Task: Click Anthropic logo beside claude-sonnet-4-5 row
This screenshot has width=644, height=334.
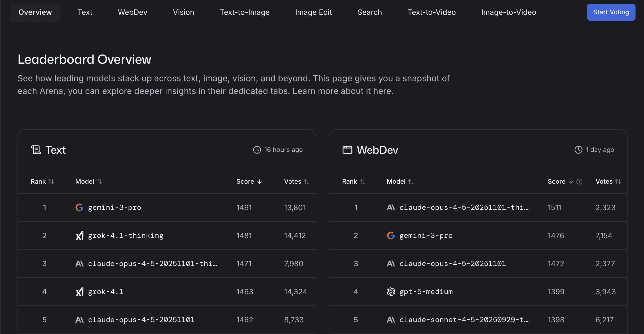Action: 391,320
